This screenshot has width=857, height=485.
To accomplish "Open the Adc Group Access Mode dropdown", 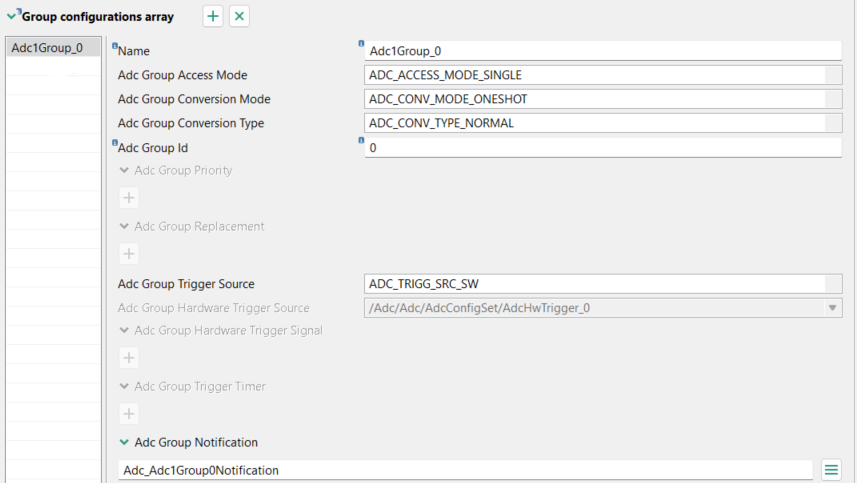I will [833, 75].
